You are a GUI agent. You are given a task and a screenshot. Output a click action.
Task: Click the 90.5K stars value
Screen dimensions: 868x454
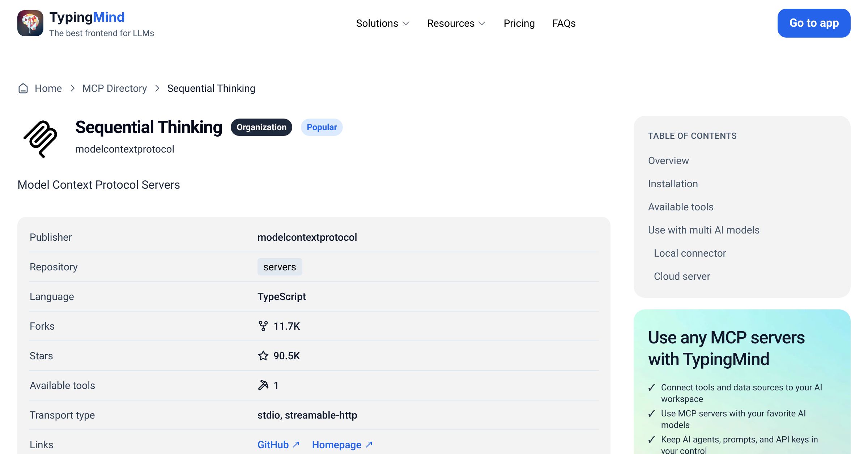click(286, 356)
